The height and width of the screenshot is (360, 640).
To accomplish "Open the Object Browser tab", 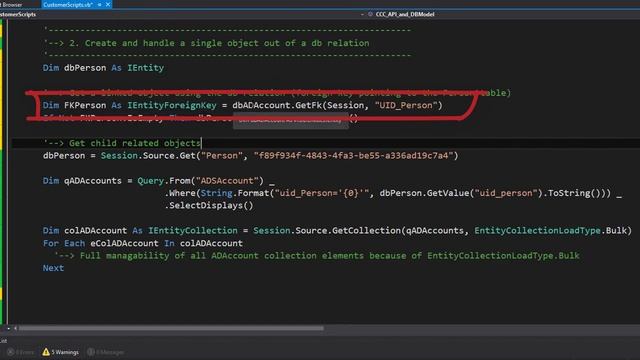I will [x=11, y=4].
